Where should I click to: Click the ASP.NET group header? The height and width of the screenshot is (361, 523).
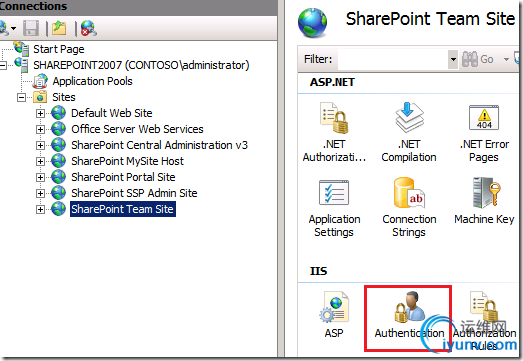(x=332, y=82)
